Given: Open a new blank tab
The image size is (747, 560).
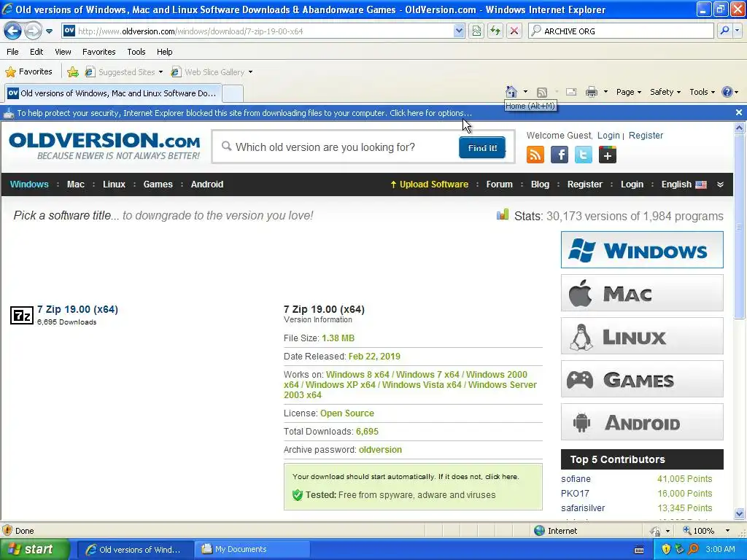Looking at the screenshot, I should [x=233, y=93].
